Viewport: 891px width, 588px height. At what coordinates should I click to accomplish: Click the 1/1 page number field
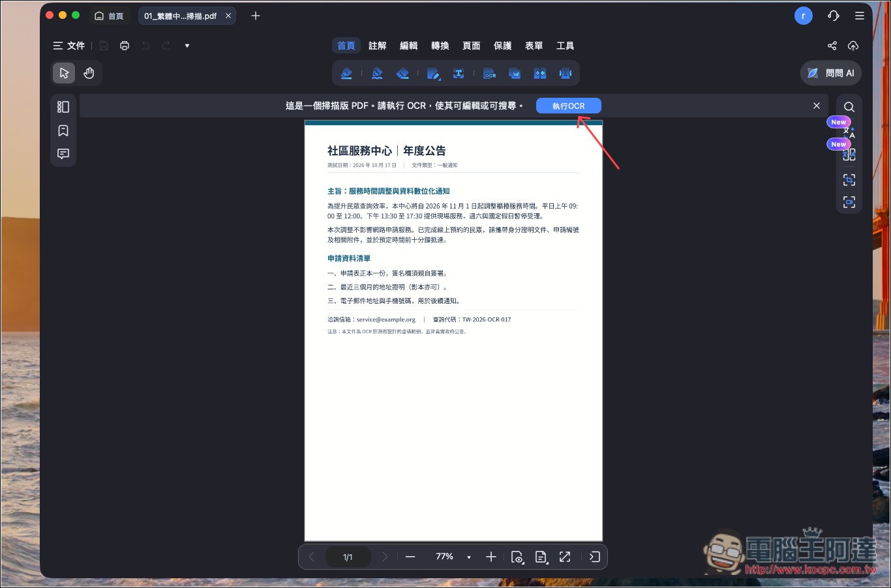coord(348,557)
